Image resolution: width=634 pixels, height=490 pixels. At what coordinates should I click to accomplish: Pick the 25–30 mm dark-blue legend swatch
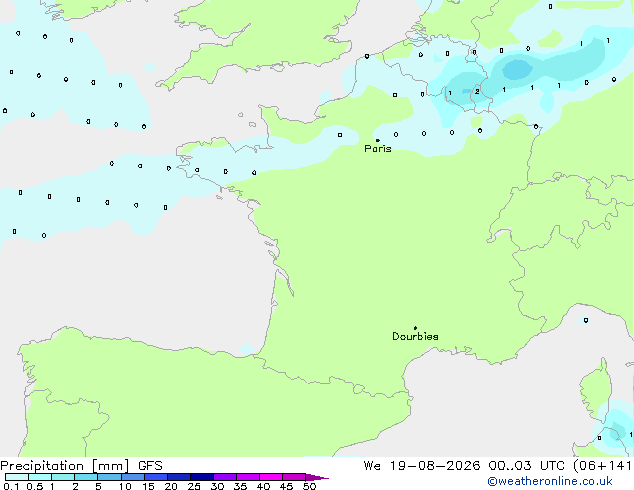[202, 477]
